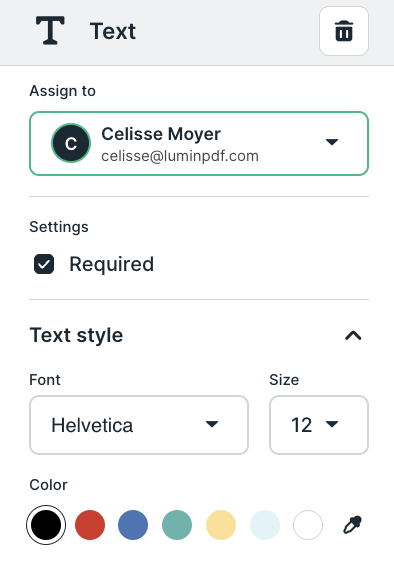Click the Required label text
This screenshot has width=394, height=566.
coord(111,264)
